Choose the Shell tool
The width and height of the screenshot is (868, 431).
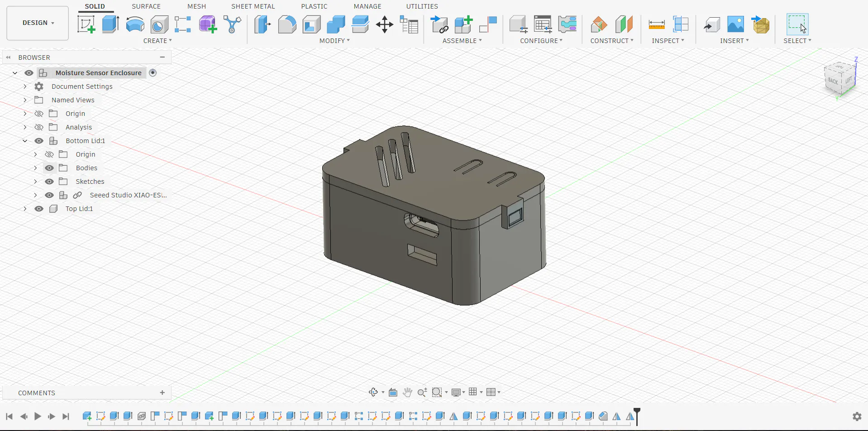tap(311, 24)
